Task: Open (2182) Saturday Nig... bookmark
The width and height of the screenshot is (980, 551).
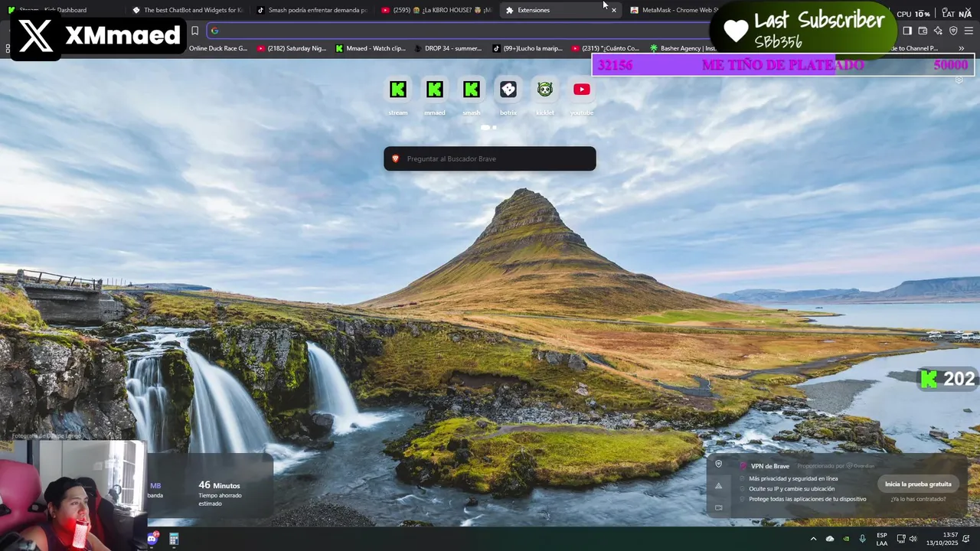Action: tap(291, 48)
